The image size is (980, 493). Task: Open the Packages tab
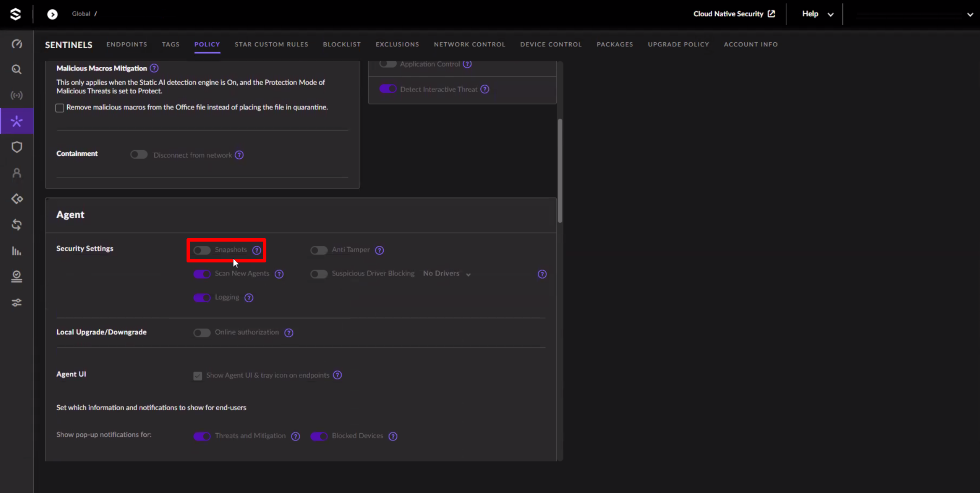click(x=615, y=44)
